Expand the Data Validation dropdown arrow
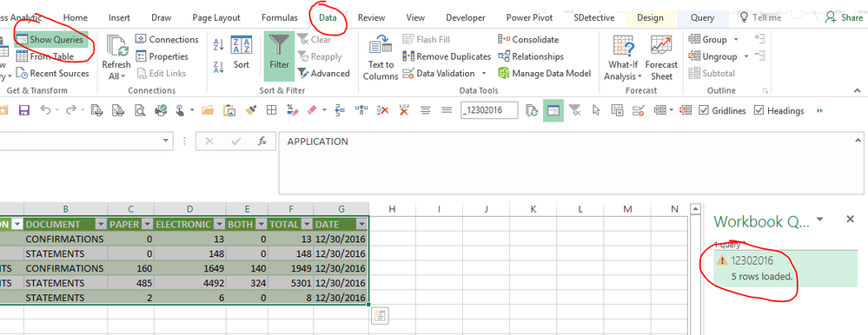The height and width of the screenshot is (335, 868). 483,74
